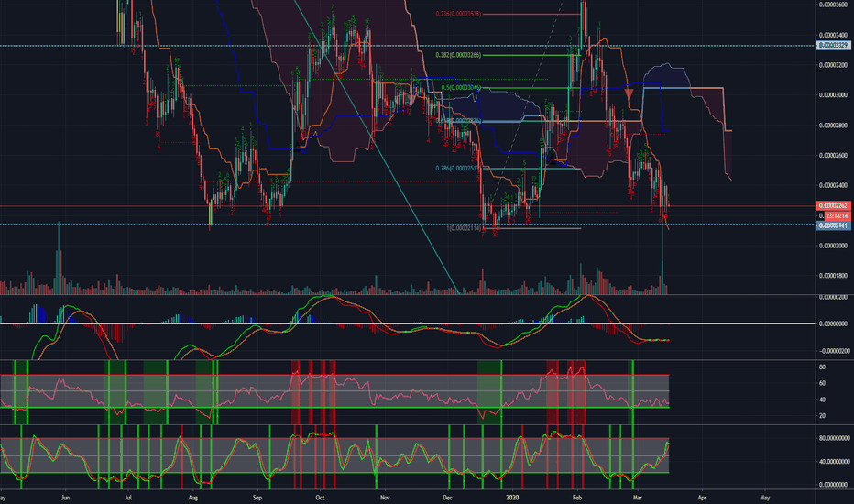Screen dimensions: 854x504
Task: Click the Mar label on time axis
Action: coord(638,498)
